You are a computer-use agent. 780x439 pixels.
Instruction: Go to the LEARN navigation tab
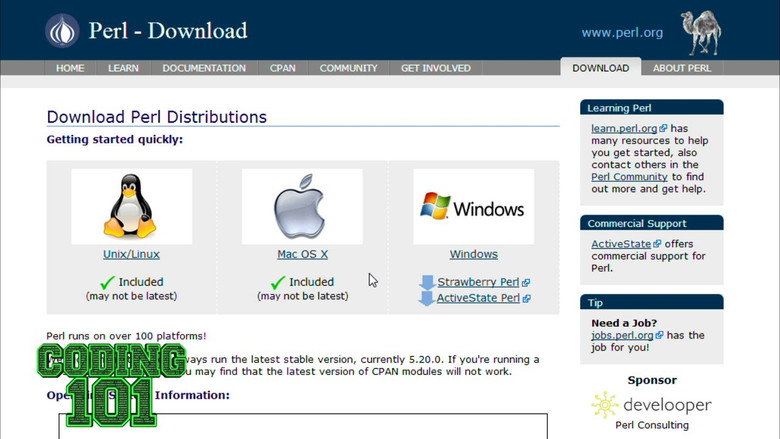pyautogui.click(x=123, y=68)
